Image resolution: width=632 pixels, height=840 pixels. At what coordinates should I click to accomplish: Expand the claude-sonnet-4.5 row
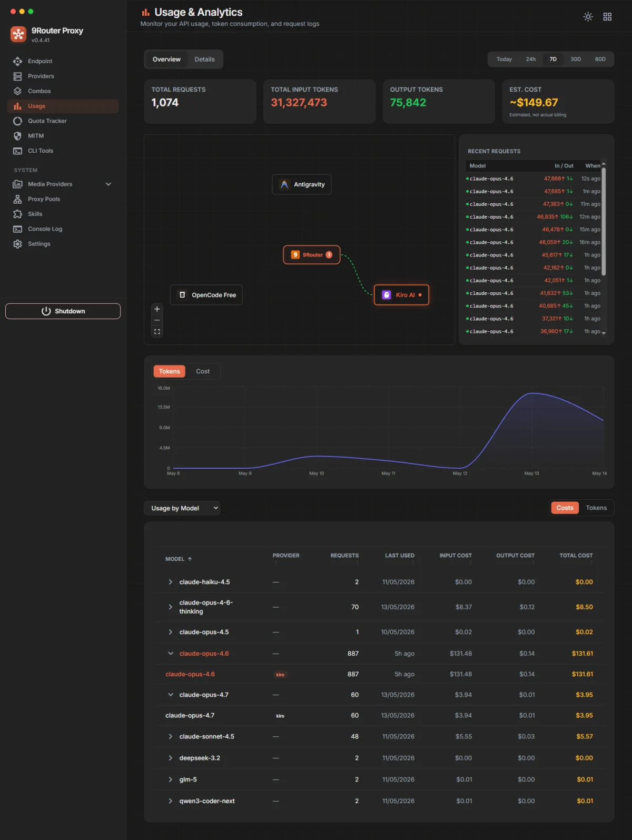pyautogui.click(x=170, y=736)
